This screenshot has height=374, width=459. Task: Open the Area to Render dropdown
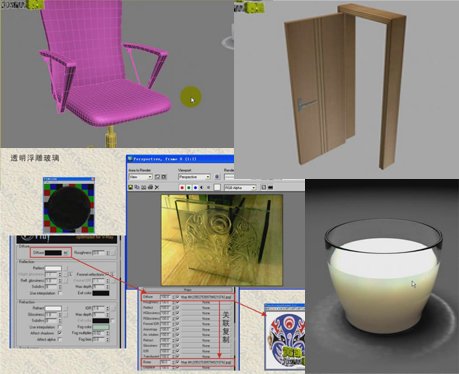click(x=140, y=177)
